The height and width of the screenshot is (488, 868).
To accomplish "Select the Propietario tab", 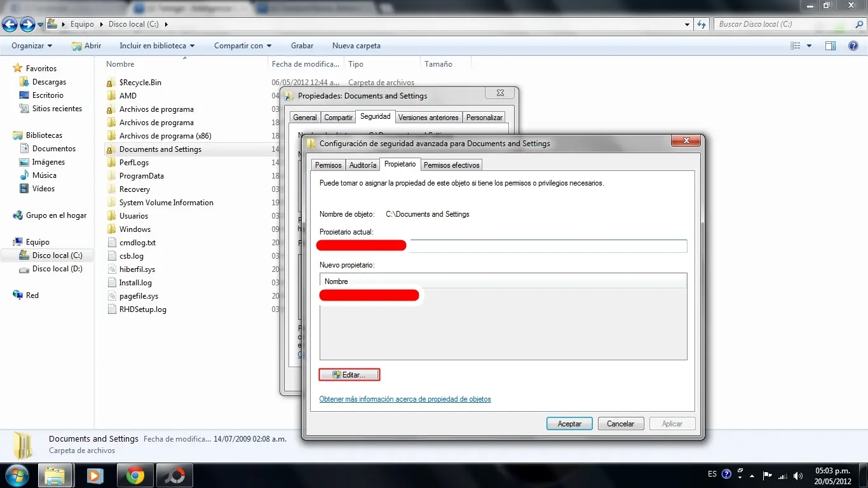I will point(400,164).
